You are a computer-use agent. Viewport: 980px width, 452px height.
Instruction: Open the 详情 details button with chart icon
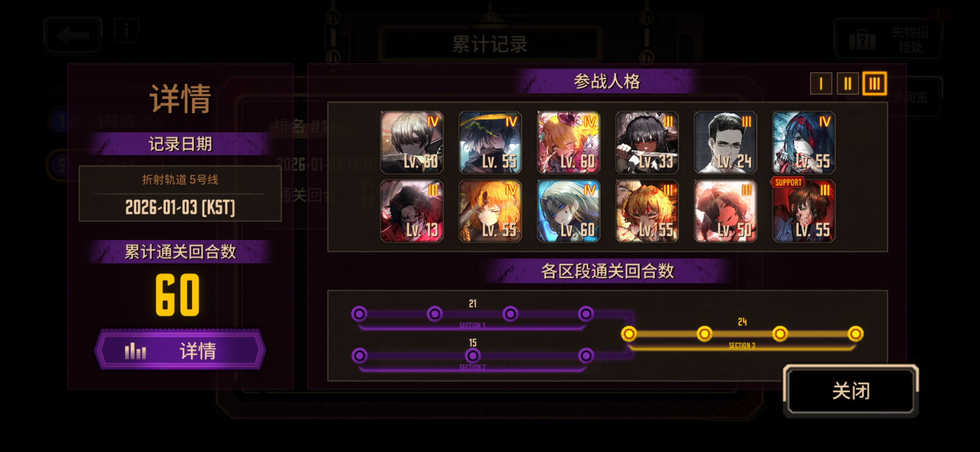click(180, 350)
